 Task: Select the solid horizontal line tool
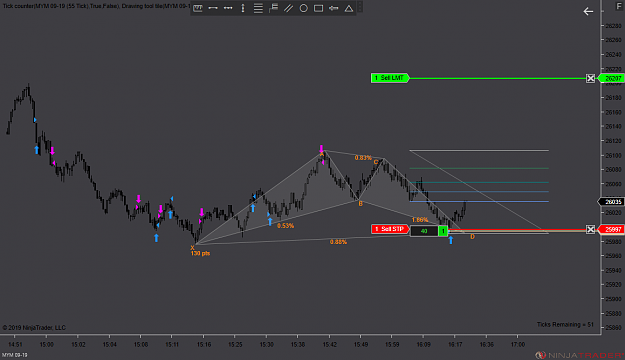(213, 8)
